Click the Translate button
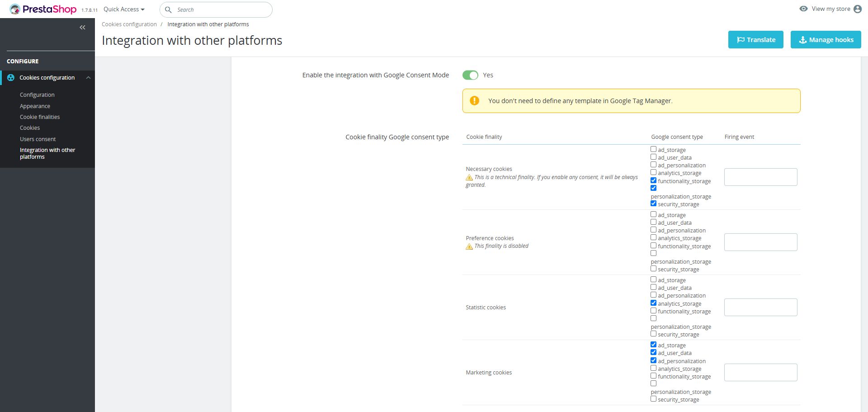The width and height of the screenshot is (868, 412). [755, 40]
